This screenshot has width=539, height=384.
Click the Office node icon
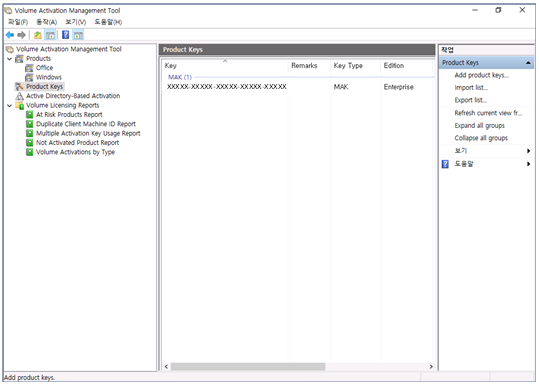(x=29, y=68)
